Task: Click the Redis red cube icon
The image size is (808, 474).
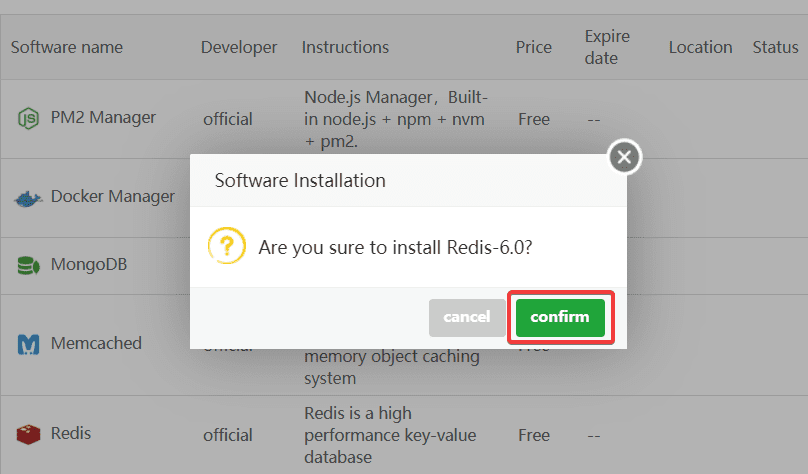Action: (x=27, y=434)
